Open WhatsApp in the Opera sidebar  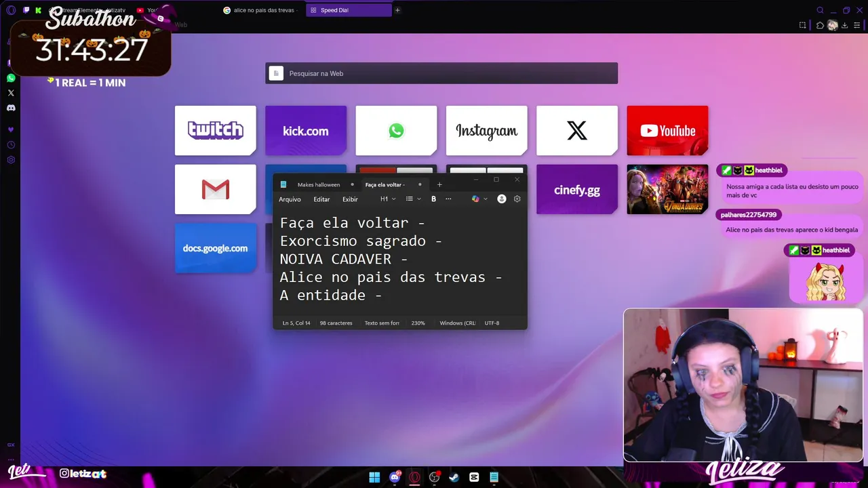click(11, 78)
